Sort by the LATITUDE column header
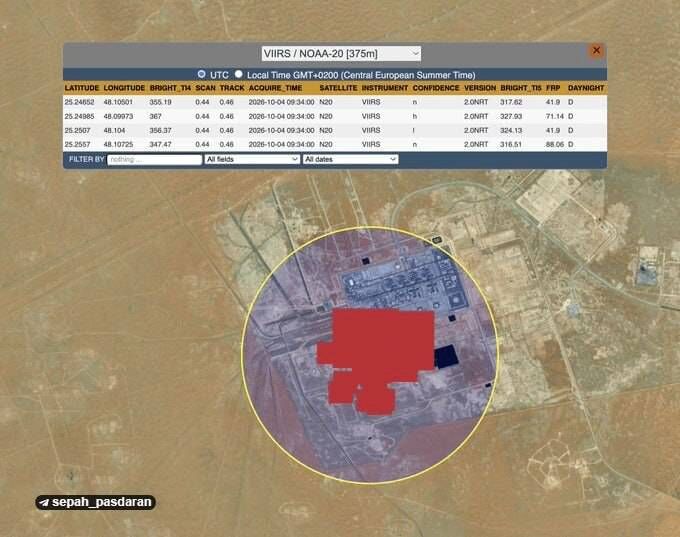Image resolution: width=680 pixels, height=537 pixels. tap(82, 88)
